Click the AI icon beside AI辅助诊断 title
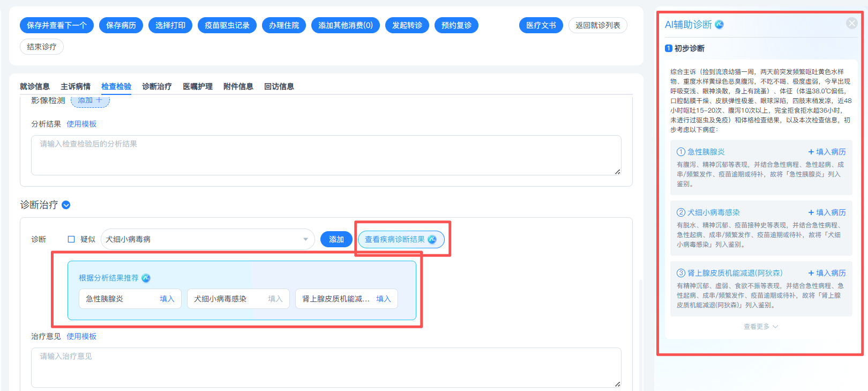Screen dimensions: 868x391 coord(720,25)
